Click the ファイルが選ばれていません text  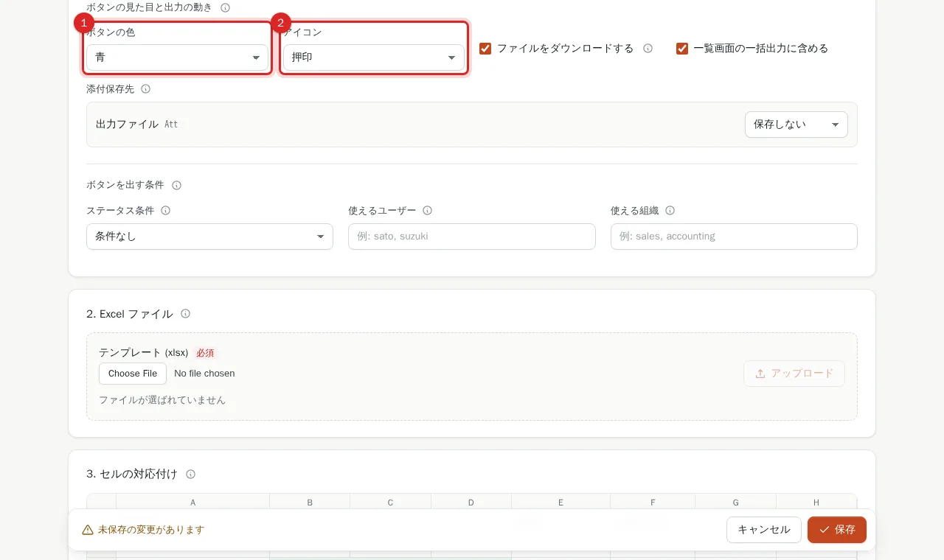point(162,400)
